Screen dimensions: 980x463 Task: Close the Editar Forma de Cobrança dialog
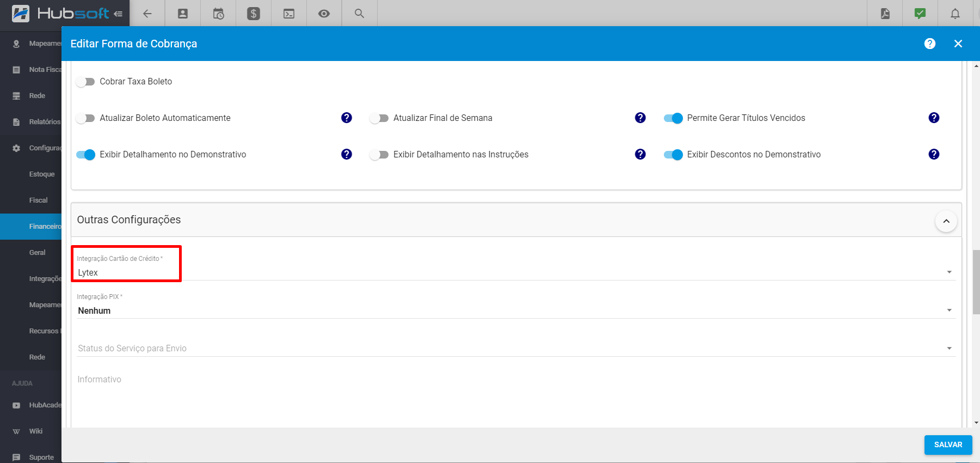(x=958, y=44)
